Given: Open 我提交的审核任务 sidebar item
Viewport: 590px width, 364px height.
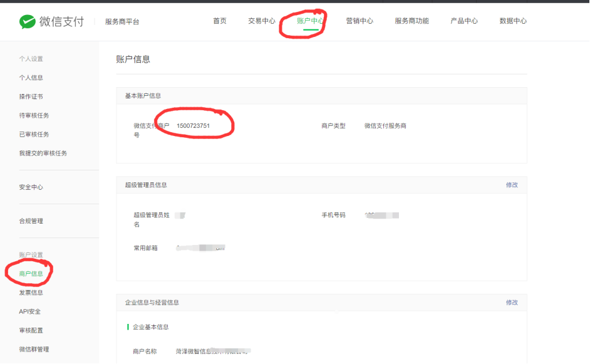Looking at the screenshot, I should 43,153.
